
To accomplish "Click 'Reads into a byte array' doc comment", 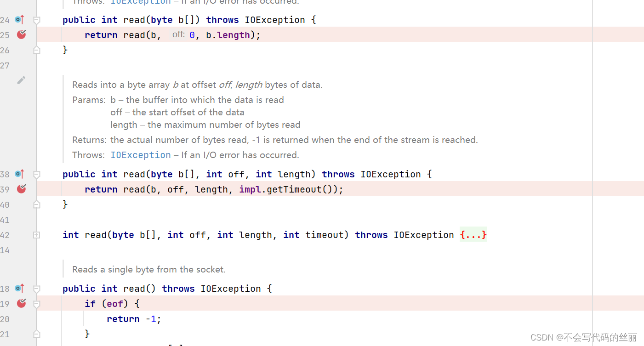I will tap(197, 85).
